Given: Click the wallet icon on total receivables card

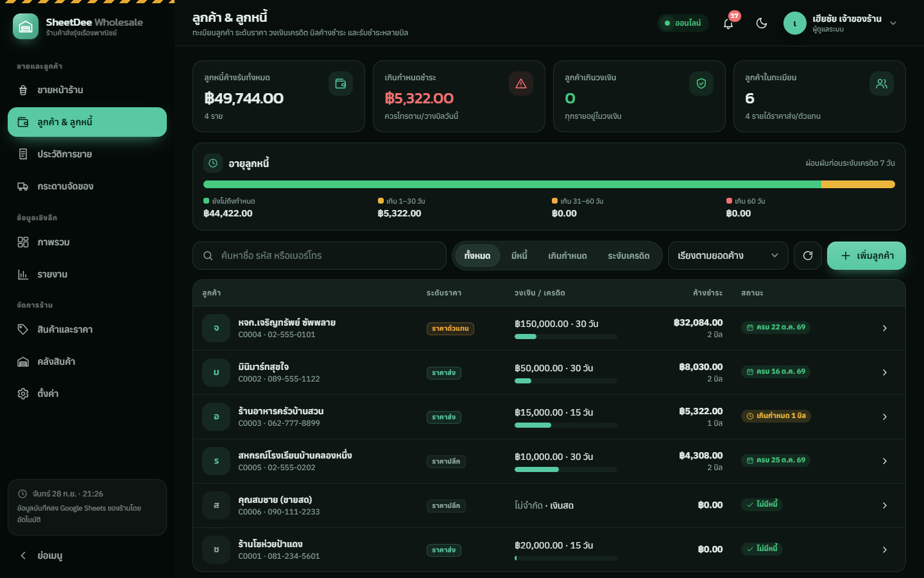Looking at the screenshot, I should coord(341,83).
